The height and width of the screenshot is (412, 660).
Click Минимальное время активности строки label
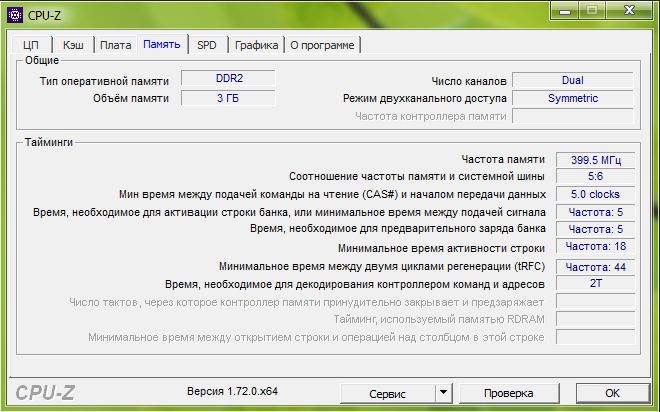click(x=441, y=248)
